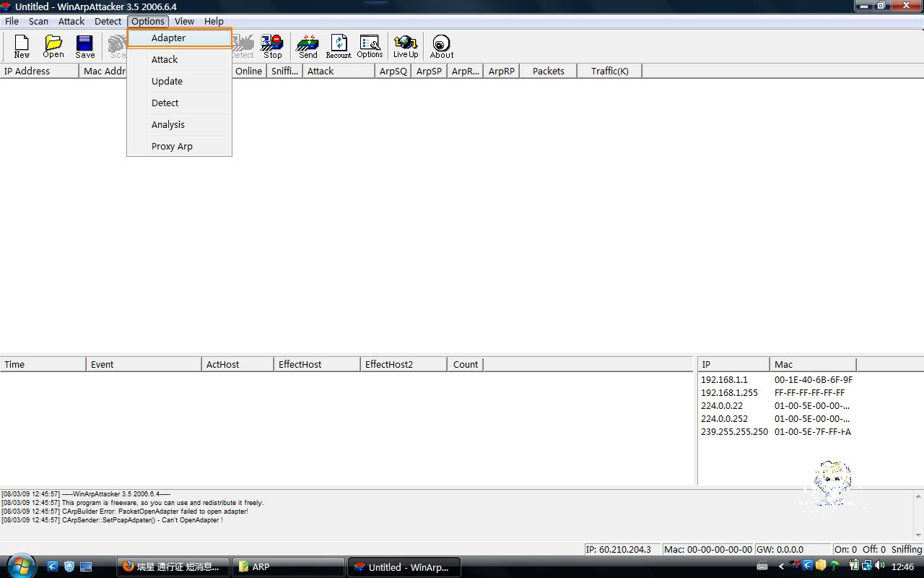Image resolution: width=924 pixels, height=578 pixels.
Task: Switch to the ARP taskbar window
Action: 288,567
